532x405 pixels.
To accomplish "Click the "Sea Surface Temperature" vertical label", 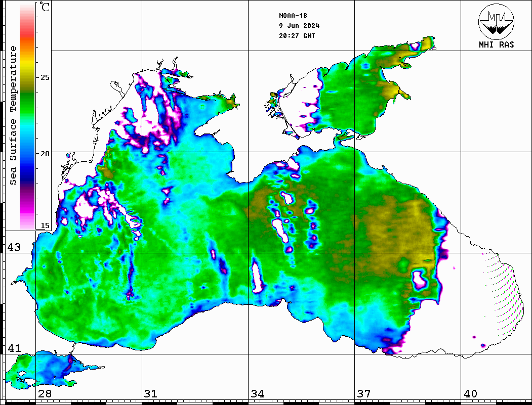I will 13,115.
